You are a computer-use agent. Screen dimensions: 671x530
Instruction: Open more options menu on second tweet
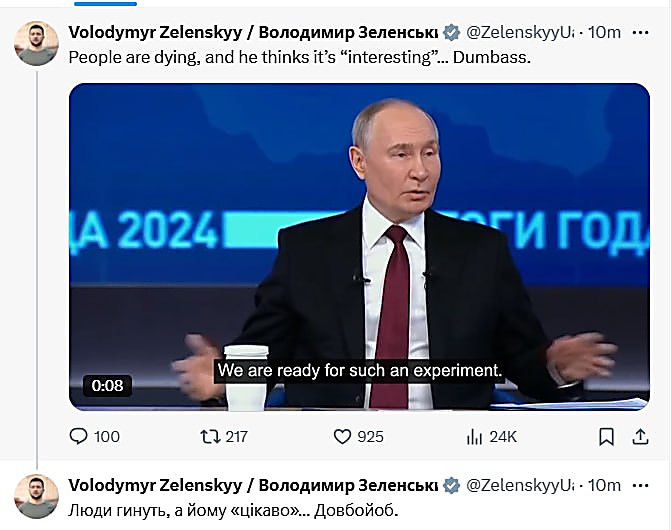click(640, 485)
